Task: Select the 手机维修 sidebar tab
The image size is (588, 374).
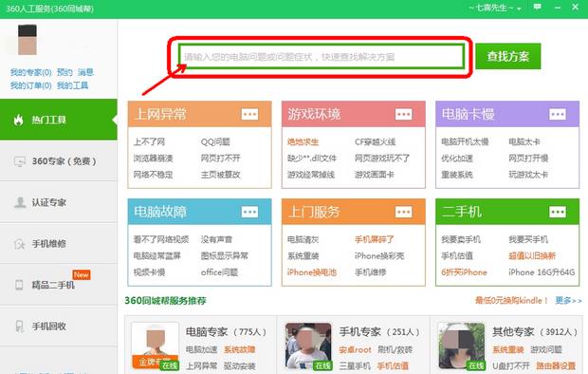Action: (59, 244)
